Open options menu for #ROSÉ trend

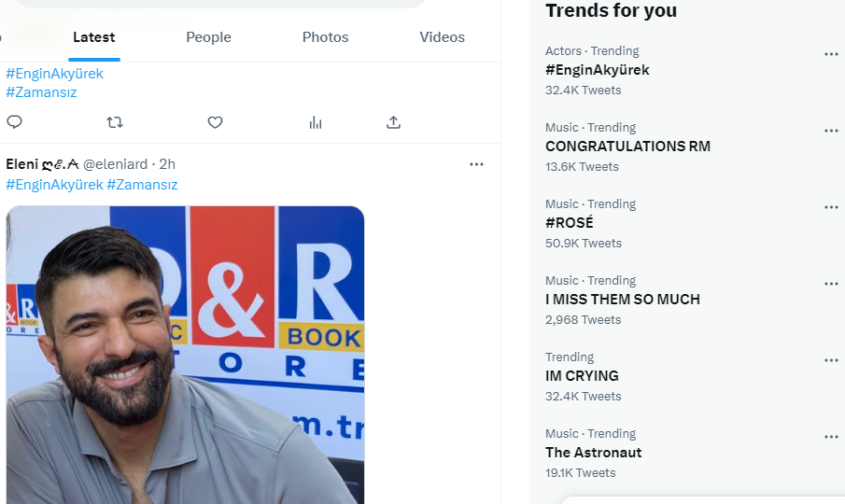[831, 207]
